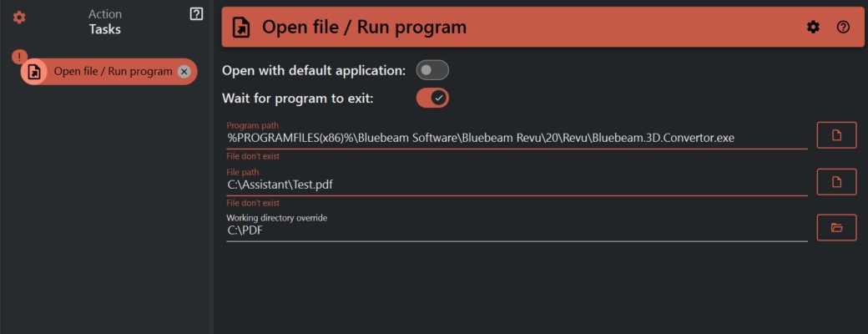Click the Open file / Run program header title
This screenshot has height=334, width=868.
click(x=364, y=27)
